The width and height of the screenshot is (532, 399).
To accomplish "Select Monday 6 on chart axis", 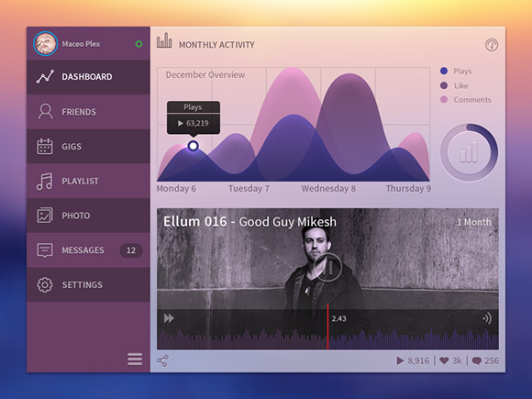I will coord(176,188).
